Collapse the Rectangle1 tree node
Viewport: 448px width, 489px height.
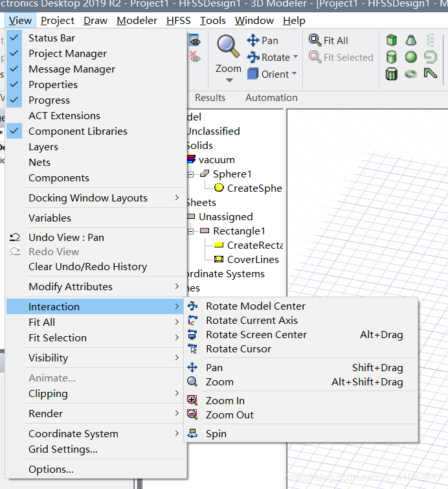[x=191, y=231]
